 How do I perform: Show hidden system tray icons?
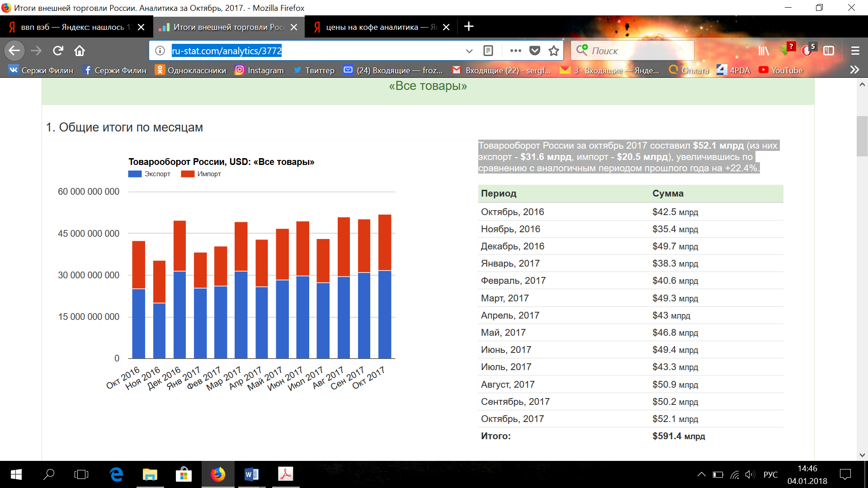coord(701,474)
